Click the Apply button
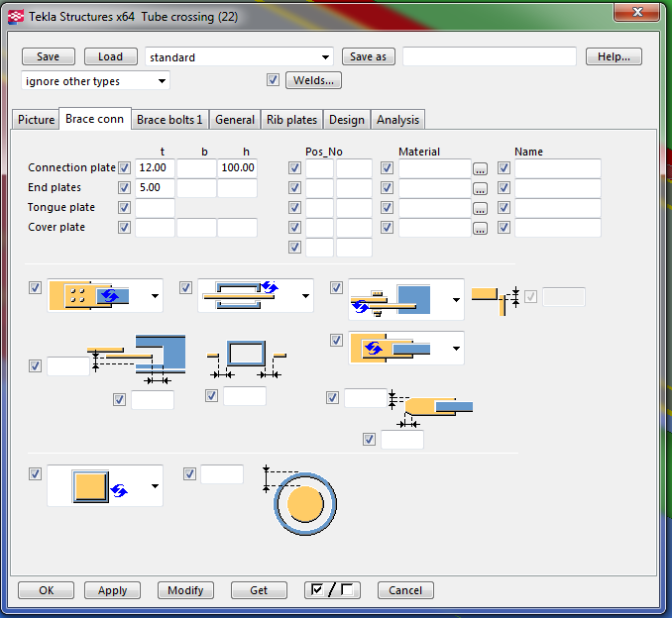This screenshot has height=618, width=672. pos(112,590)
